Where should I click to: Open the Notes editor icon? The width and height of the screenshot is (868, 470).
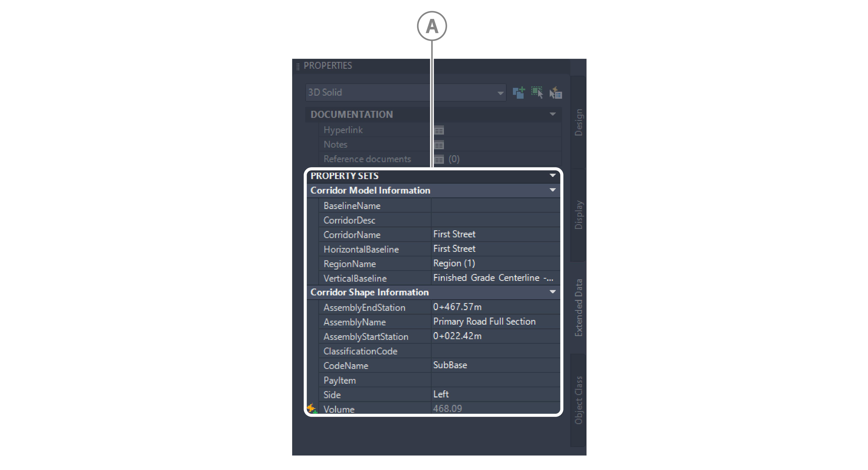click(439, 145)
